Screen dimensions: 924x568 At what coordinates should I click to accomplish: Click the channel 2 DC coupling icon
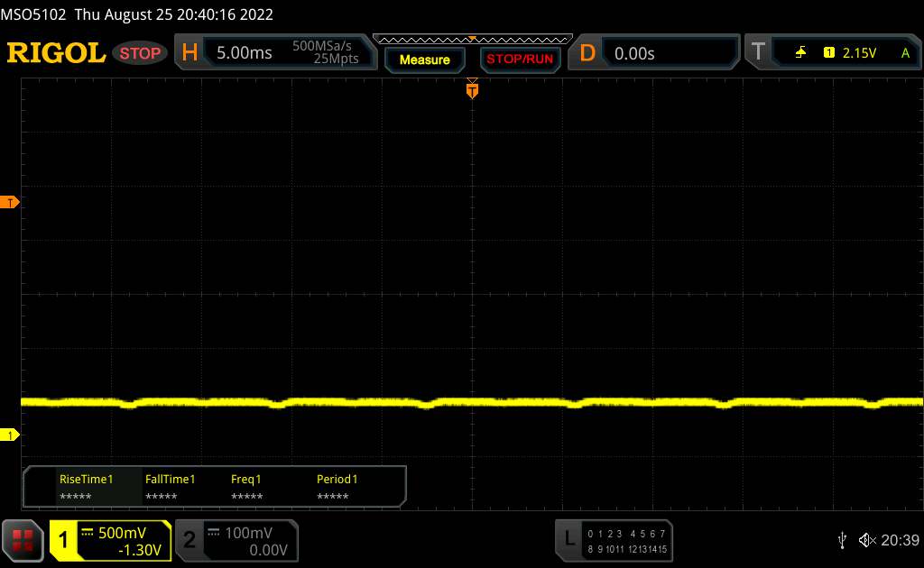pyautogui.click(x=214, y=532)
